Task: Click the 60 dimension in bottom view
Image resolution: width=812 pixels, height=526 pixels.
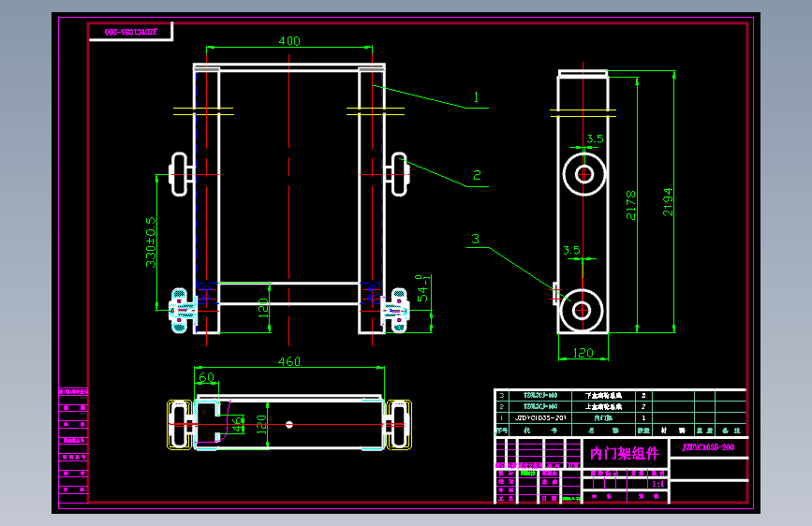Action: point(207,377)
